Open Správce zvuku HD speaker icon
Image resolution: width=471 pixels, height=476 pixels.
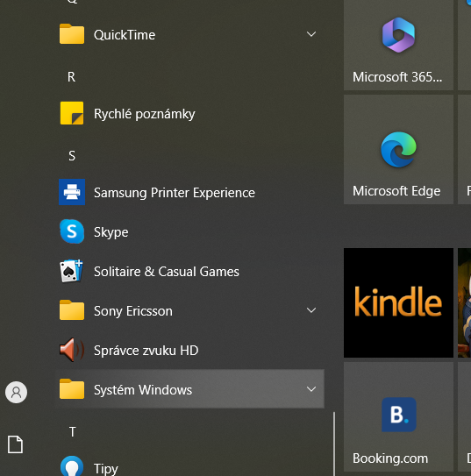(x=72, y=350)
